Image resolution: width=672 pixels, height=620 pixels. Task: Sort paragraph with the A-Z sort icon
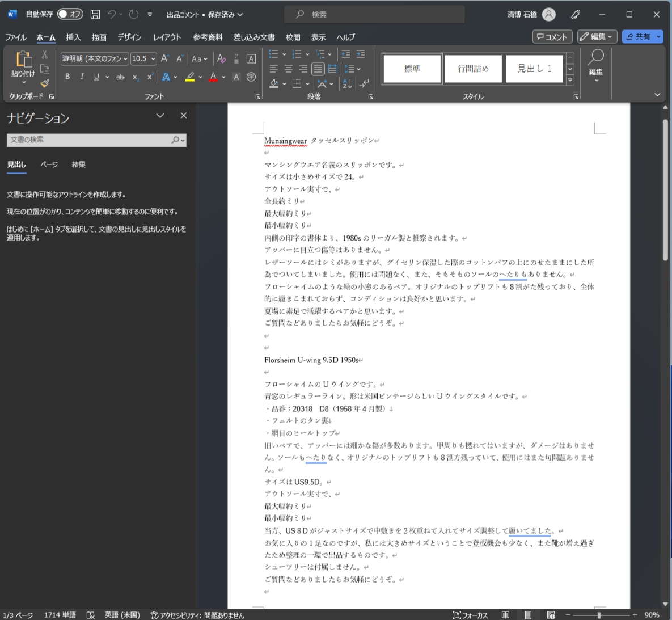(x=346, y=83)
